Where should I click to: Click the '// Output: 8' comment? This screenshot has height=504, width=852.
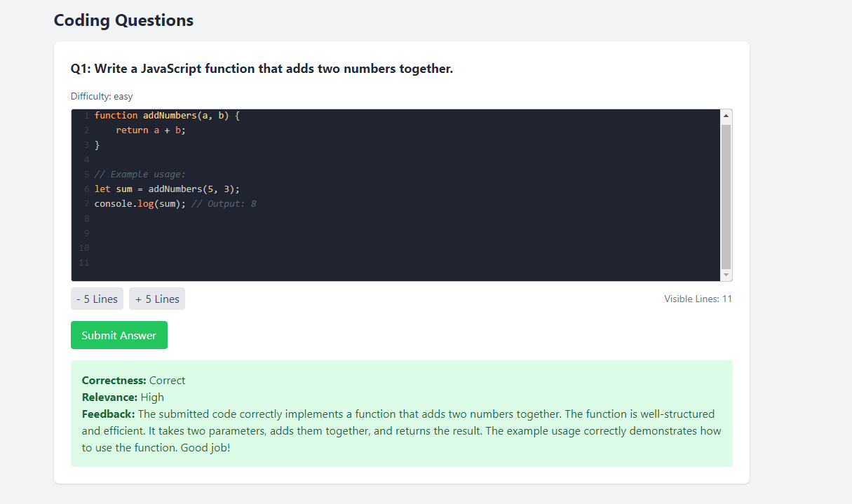point(224,204)
